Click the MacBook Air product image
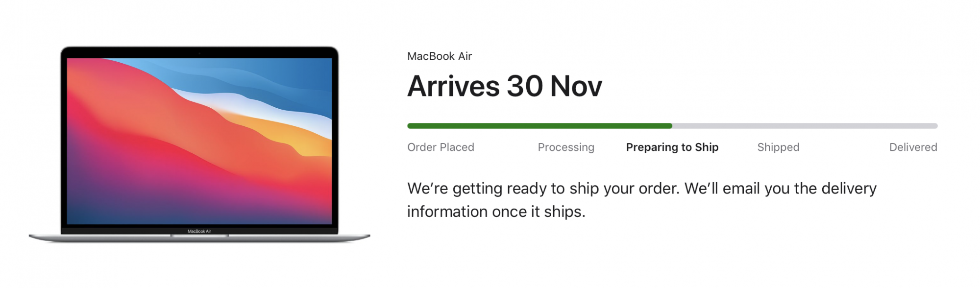Screen dimensions: 980x288 [x=199, y=144]
